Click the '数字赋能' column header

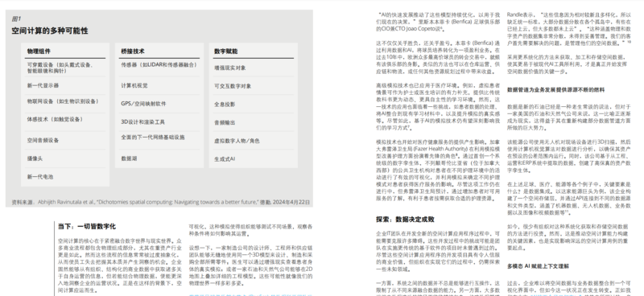[x=226, y=51]
